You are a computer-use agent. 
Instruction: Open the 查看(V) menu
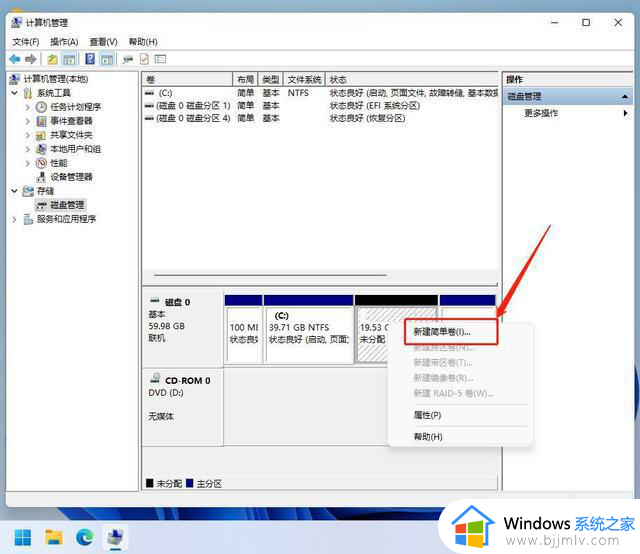point(103,42)
